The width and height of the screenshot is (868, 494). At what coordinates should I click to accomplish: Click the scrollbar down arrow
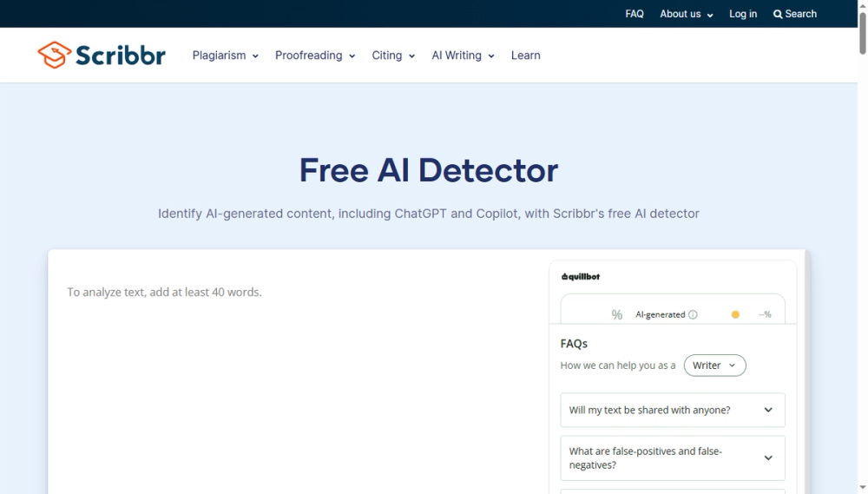(863, 488)
